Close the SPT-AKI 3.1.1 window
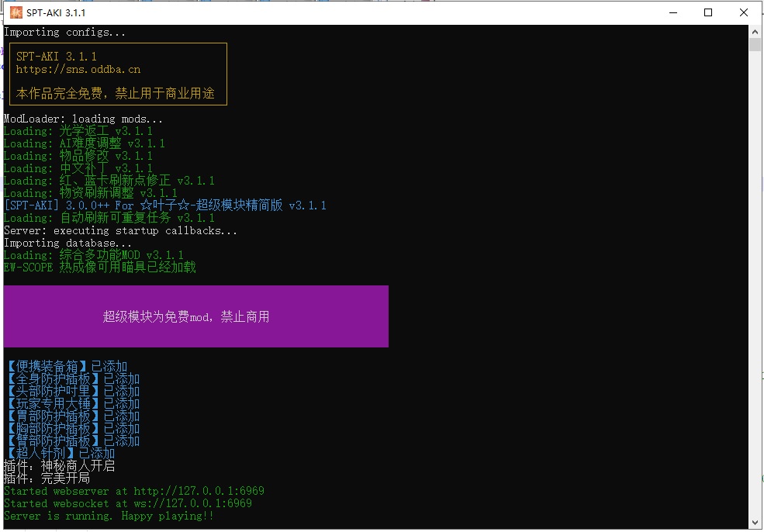The image size is (764, 532). tap(744, 12)
